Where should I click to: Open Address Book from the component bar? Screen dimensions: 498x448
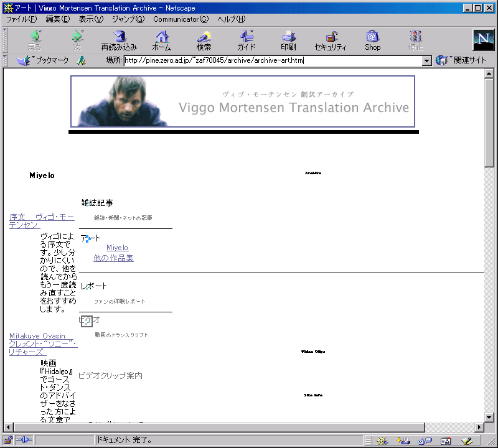tap(446, 441)
